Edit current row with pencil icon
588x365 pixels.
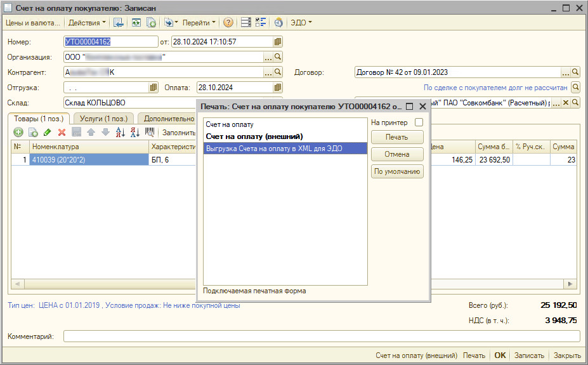click(x=47, y=132)
